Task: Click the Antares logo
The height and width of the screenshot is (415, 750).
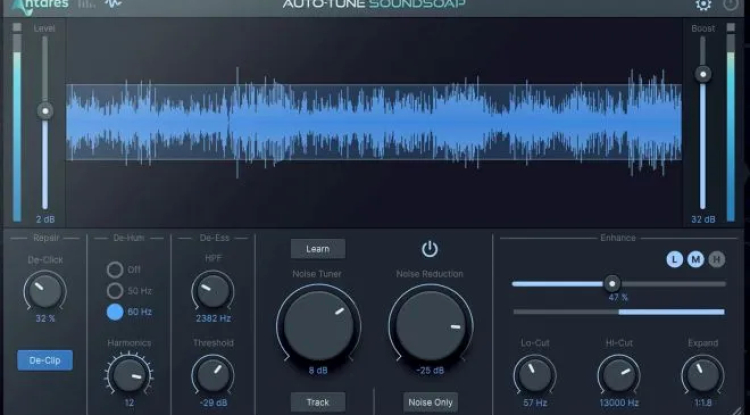Action: coord(40,6)
